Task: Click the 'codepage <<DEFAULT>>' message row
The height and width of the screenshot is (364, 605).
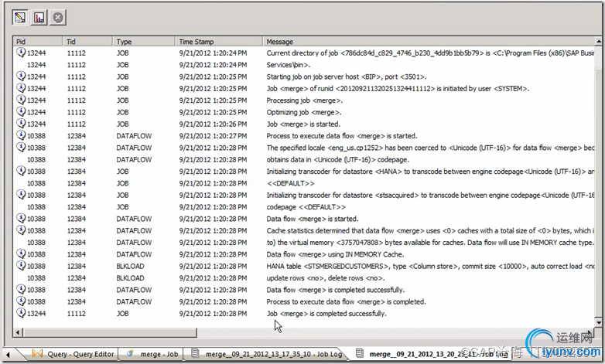Action: coord(306,207)
